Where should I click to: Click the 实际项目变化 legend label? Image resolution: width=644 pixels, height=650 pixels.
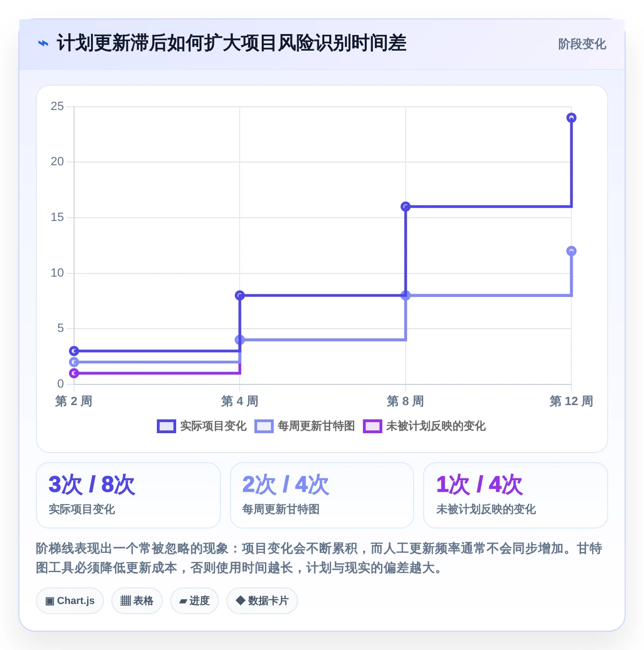213,426
